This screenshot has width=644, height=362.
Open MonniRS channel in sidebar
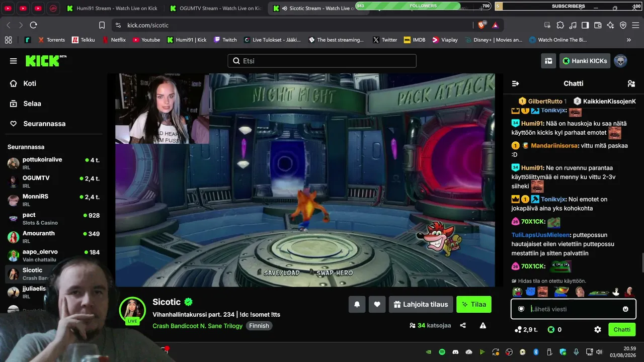point(54,200)
